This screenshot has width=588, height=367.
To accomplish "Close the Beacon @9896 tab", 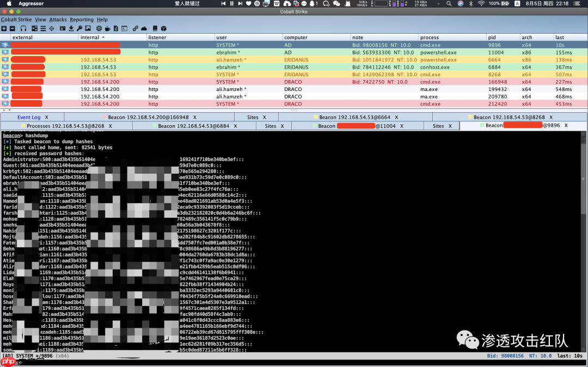I will [x=566, y=125].
